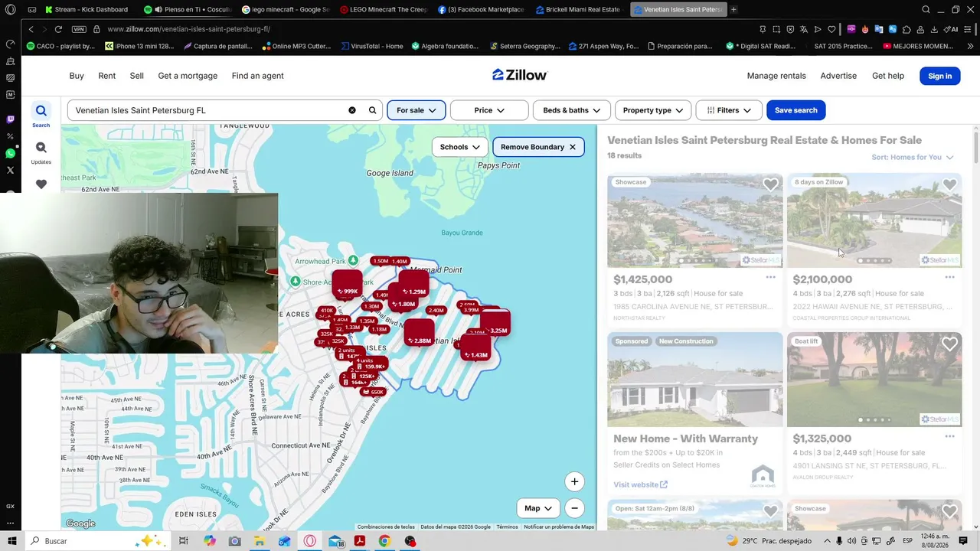Submit search with the magnifier icon
The width and height of the screenshot is (980, 551).
373,110
